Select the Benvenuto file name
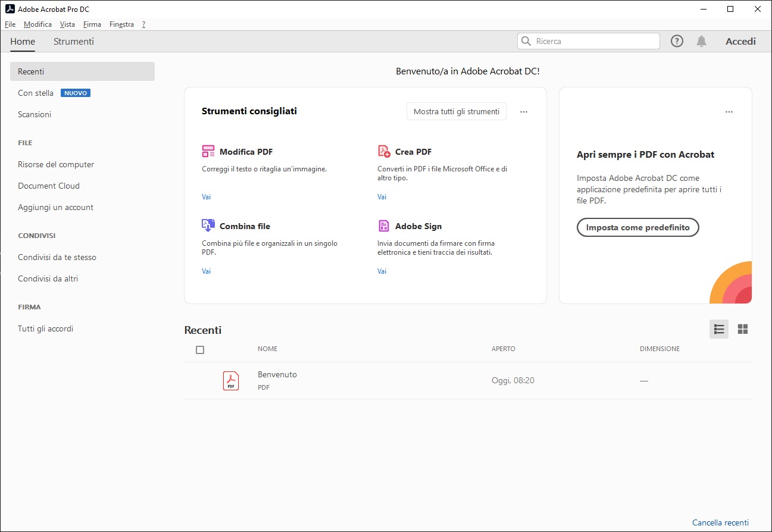772x532 pixels. click(x=277, y=374)
